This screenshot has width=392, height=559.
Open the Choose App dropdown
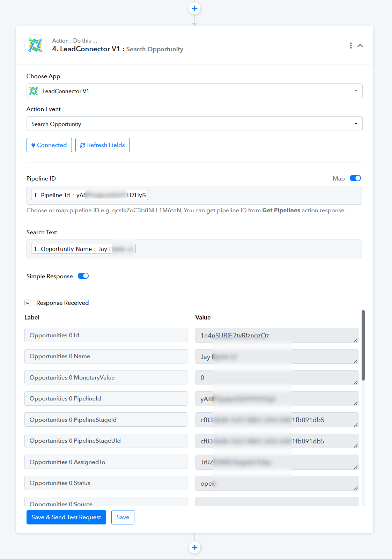point(194,91)
